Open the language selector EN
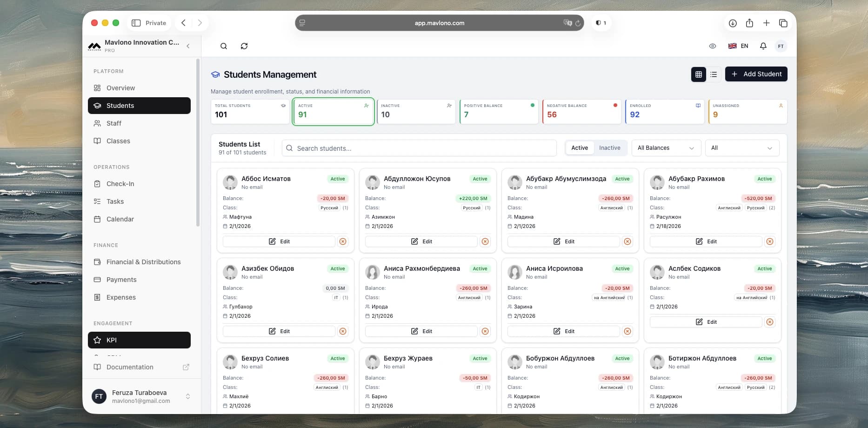This screenshot has height=428, width=868. pos(738,46)
